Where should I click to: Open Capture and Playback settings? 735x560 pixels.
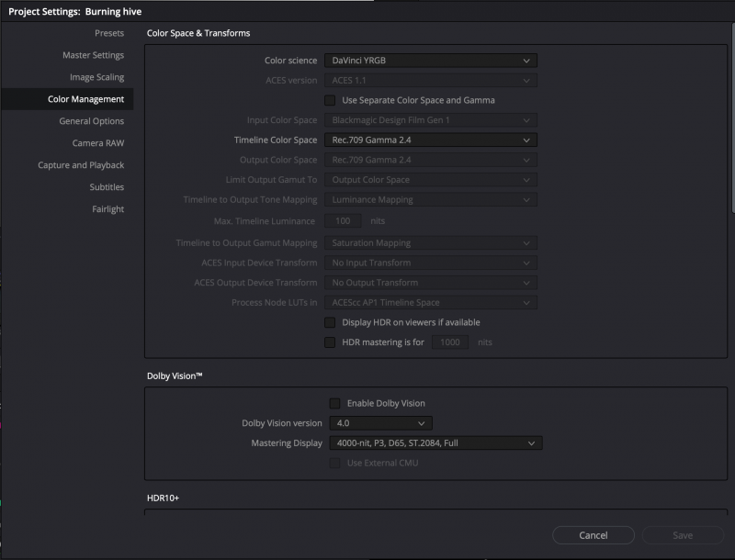[81, 165]
